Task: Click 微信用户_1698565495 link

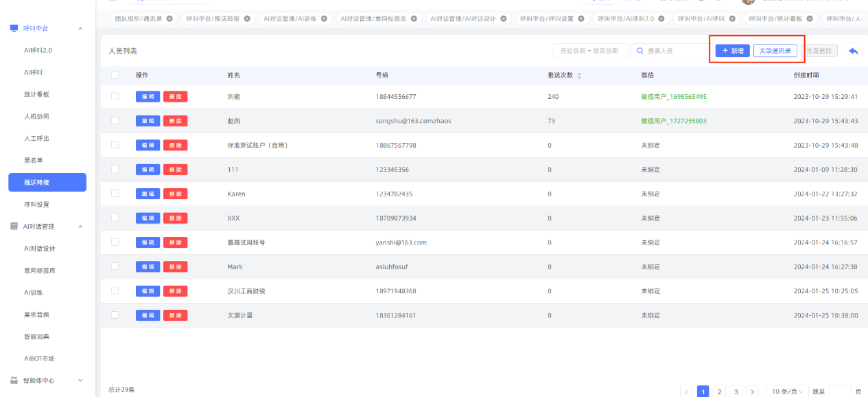Action: point(674,97)
